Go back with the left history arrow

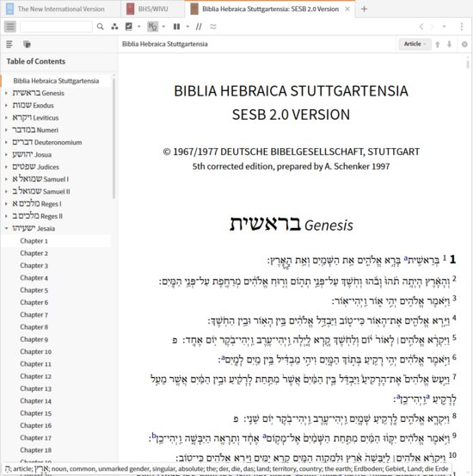(x=421, y=27)
